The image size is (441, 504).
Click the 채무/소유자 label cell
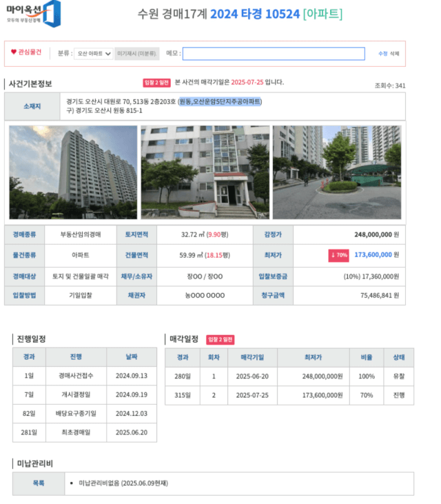point(137,276)
